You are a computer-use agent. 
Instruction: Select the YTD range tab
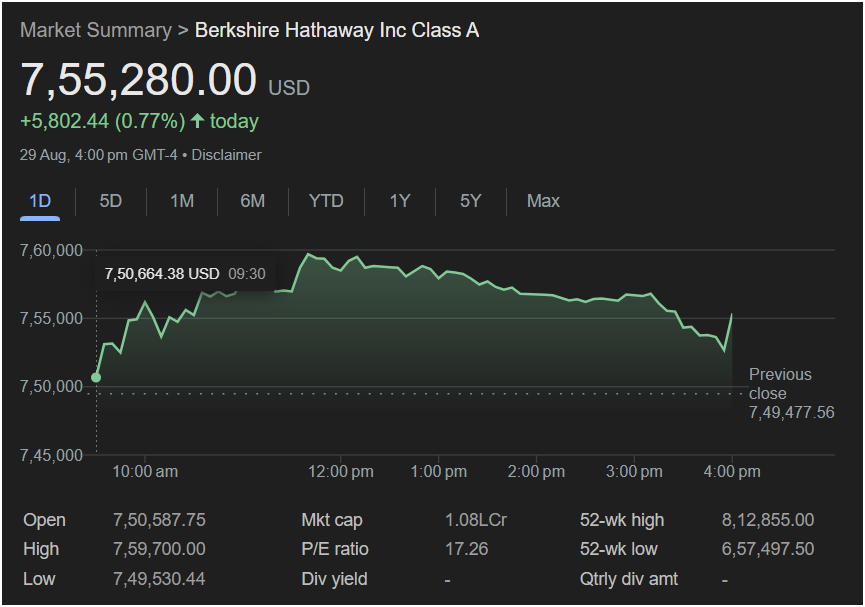(x=326, y=201)
